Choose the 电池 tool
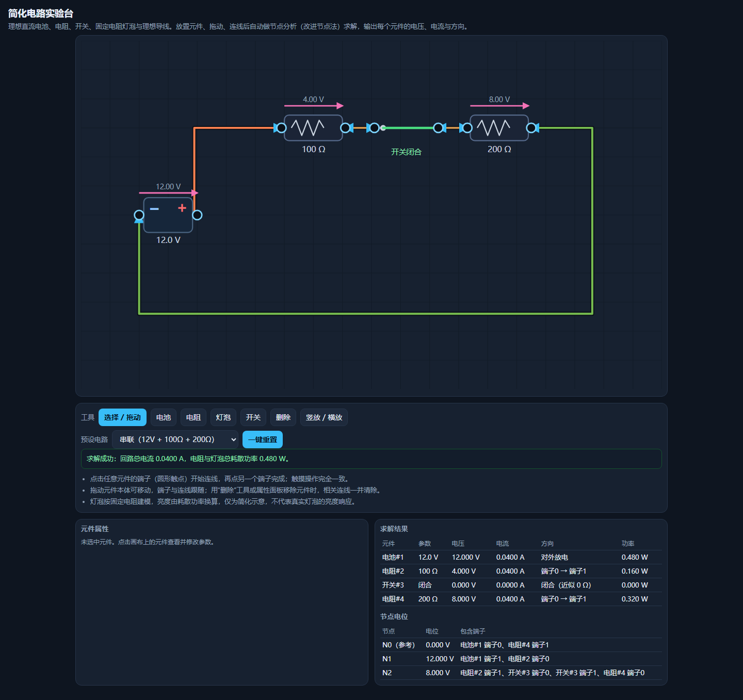 (164, 417)
